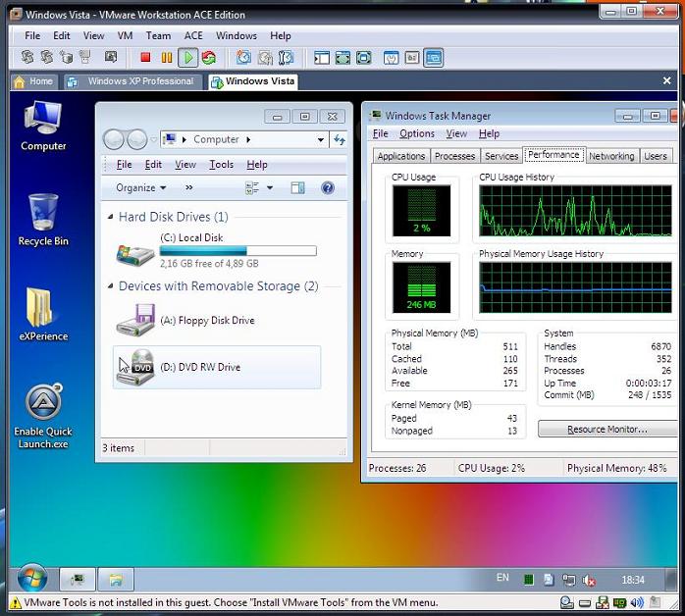
Task: Open the VM menu in VMware
Action: [x=125, y=35]
